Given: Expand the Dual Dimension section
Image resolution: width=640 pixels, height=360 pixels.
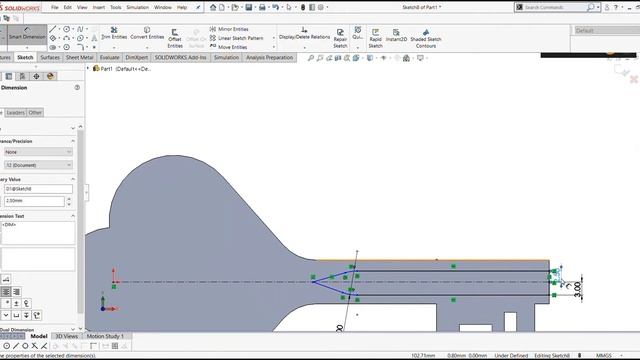Looking at the screenshot, I should [x=73, y=329].
